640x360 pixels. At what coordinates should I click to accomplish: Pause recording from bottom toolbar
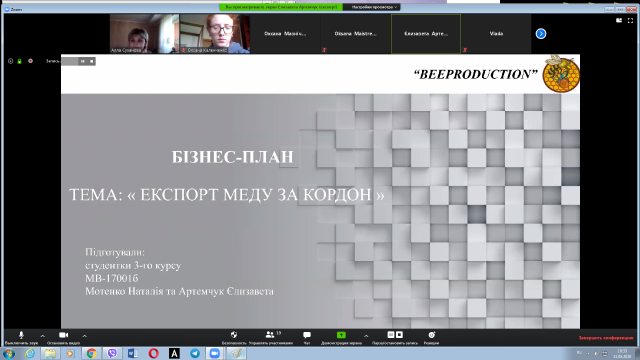pos(391,335)
